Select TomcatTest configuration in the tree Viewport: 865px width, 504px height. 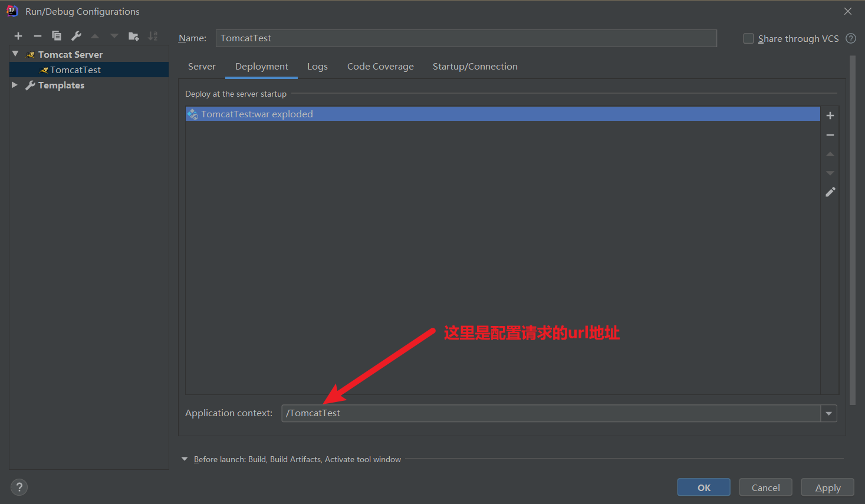[x=89, y=70]
